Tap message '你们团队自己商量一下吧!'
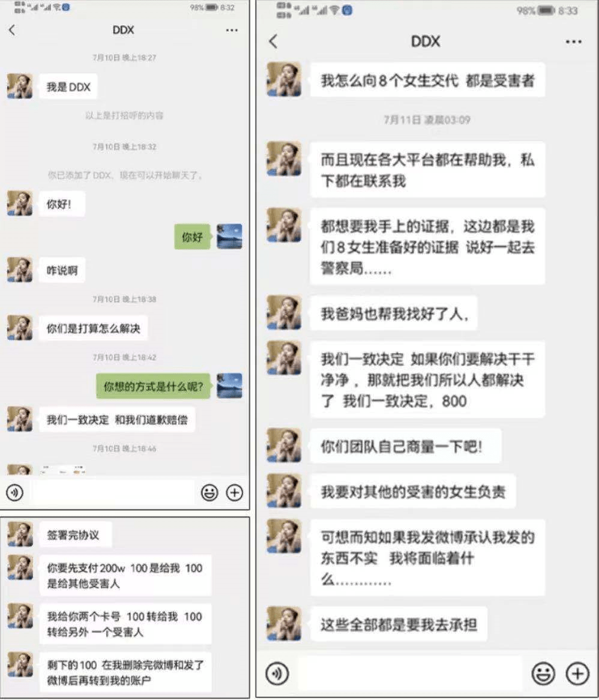The image size is (599, 700). point(406,446)
